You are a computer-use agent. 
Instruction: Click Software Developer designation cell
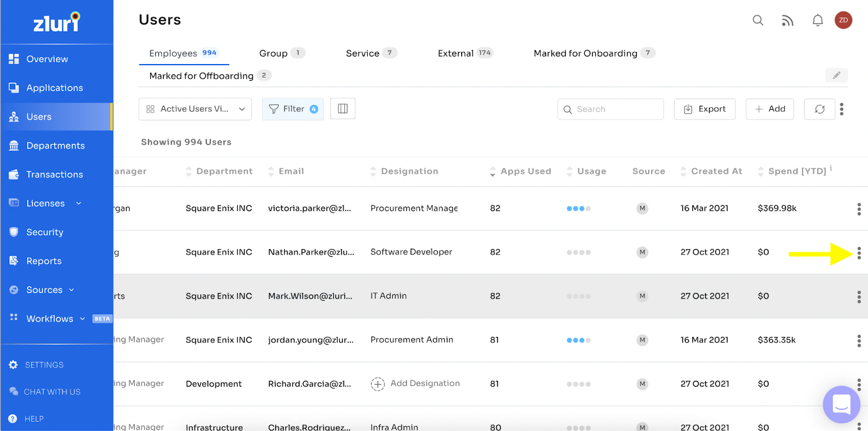[411, 252]
